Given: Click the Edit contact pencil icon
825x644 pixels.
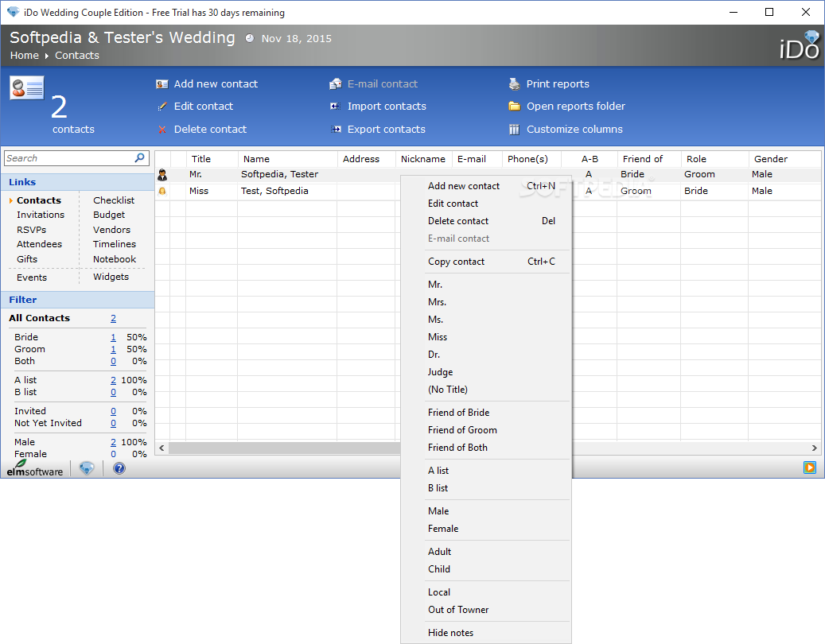Looking at the screenshot, I should [162, 107].
